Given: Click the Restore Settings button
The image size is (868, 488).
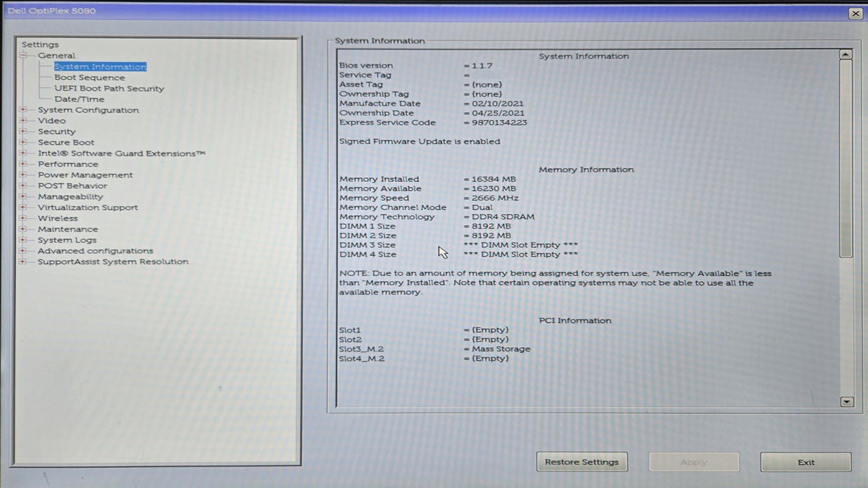Looking at the screenshot, I should 582,462.
